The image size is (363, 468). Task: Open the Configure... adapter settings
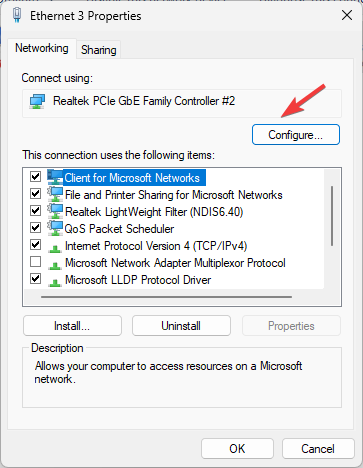pyautogui.click(x=296, y=135)
